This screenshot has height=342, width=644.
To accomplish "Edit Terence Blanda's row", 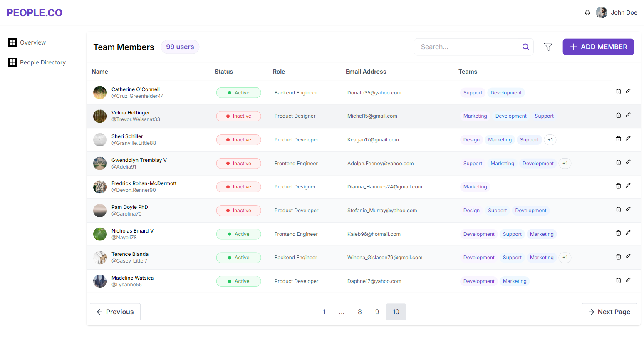I will pos(628,256).
